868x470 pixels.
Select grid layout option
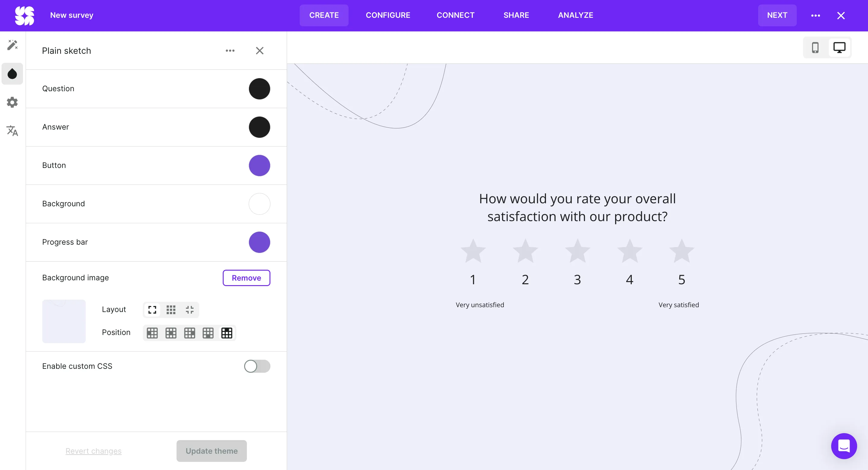coord(171,310)
